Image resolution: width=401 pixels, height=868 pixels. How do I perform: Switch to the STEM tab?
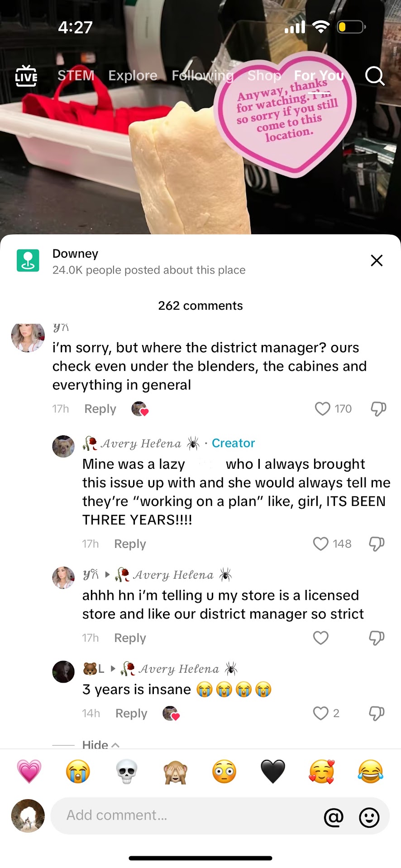point(76,75)
